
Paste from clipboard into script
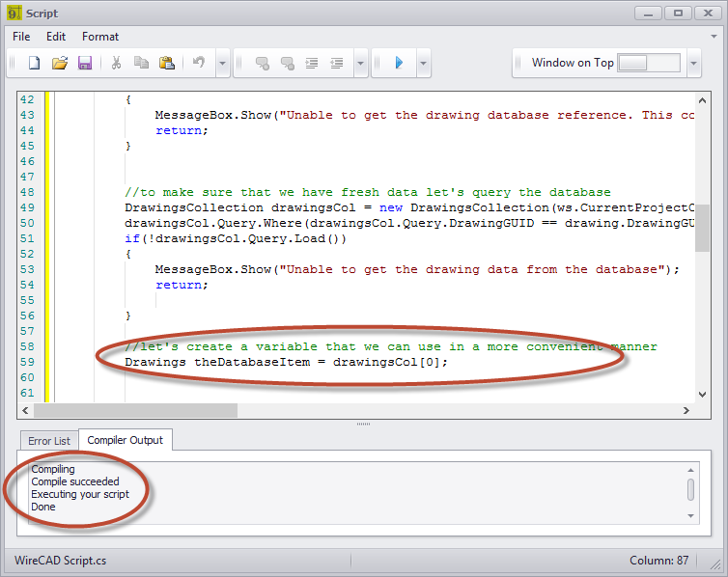[167, 63]
